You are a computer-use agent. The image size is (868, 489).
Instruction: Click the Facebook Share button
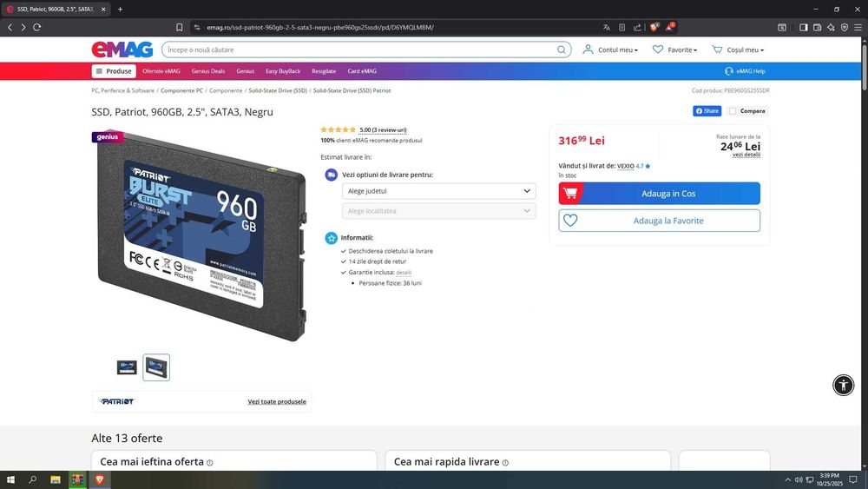(707, 111)
